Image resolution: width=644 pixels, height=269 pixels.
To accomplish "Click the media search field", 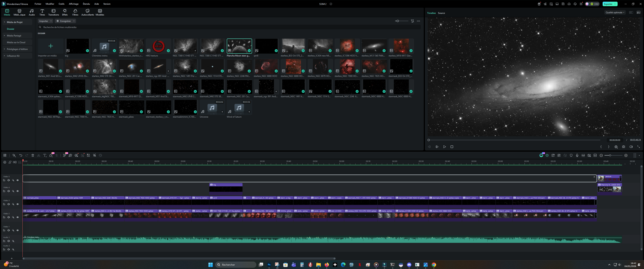I will 229,27.
